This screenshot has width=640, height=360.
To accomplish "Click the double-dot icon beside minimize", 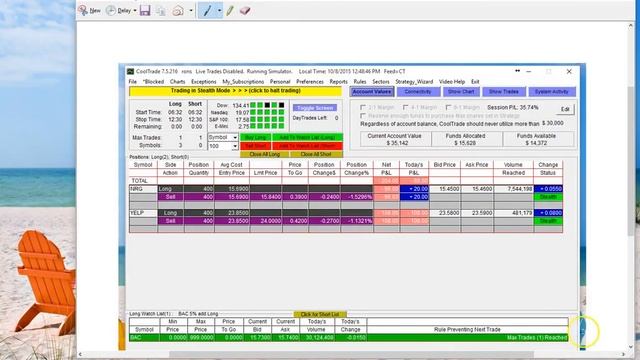I will pos(518,71).
